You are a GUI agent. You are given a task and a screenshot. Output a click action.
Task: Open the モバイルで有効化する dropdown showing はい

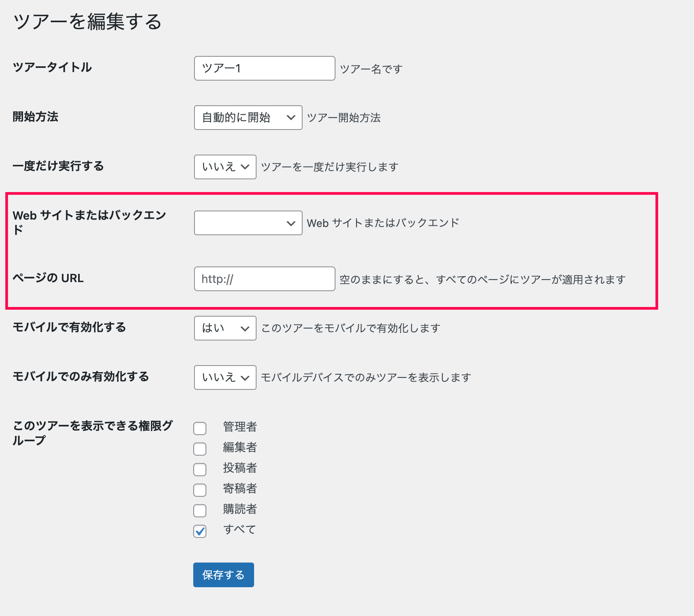[225, 328]
